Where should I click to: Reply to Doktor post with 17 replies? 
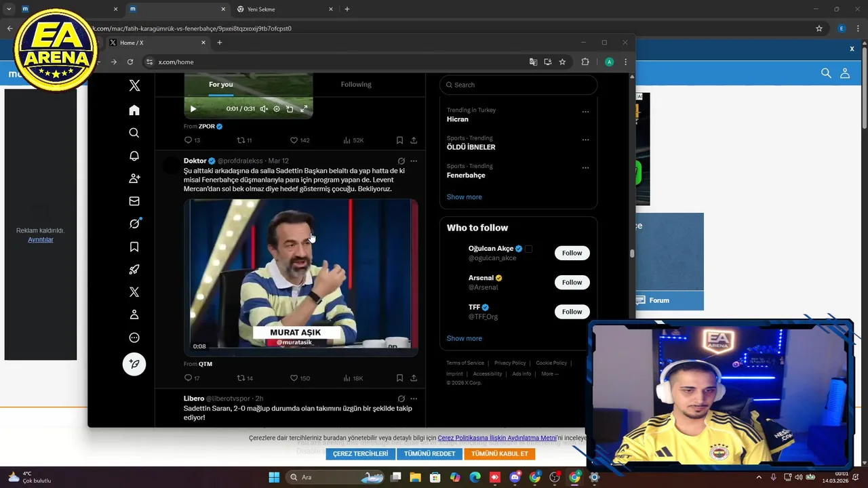click(192, 378)
